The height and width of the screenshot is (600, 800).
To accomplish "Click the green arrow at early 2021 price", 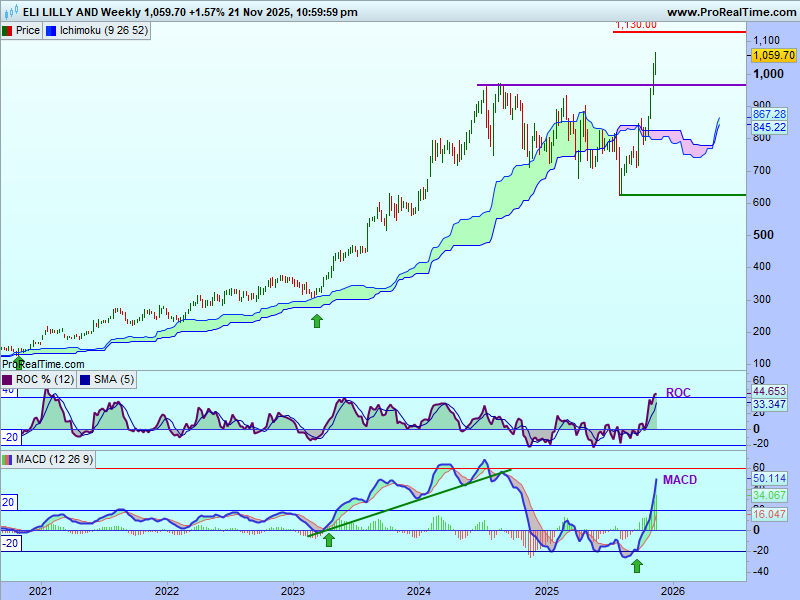I will tap(18, 362).
